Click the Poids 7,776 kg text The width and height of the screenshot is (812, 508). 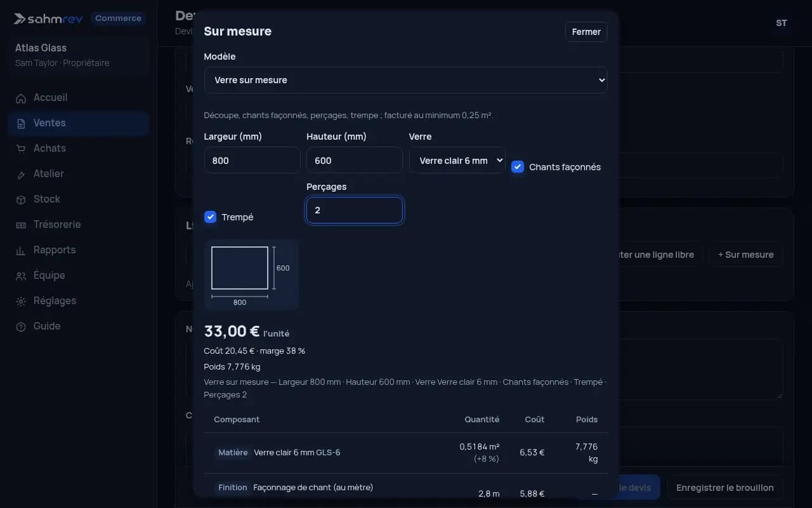point(232,366)
